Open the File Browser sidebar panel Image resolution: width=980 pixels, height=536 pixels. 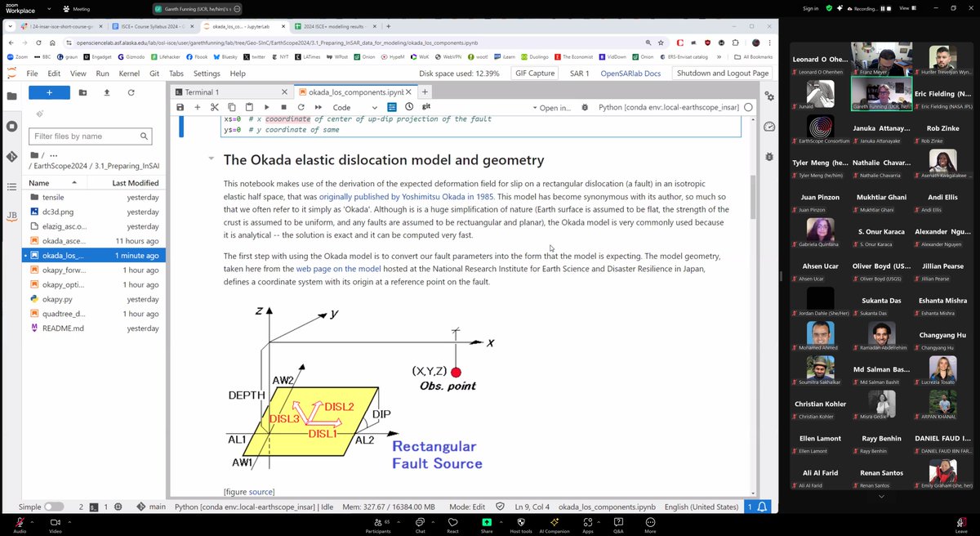pyautogui.click(x=11, y=96)
